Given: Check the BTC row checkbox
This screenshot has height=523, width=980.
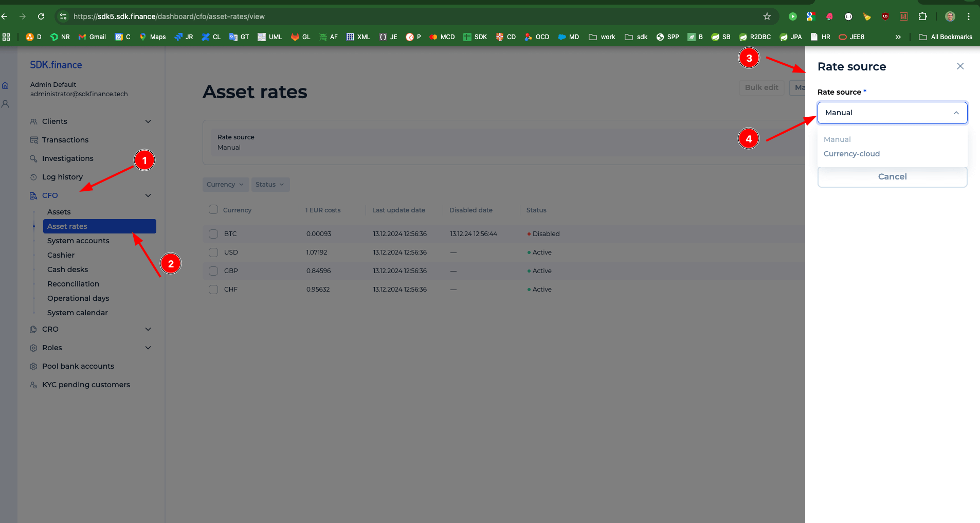Looking at the screenshot, I should pyautogui.click(x=213, y=233).
